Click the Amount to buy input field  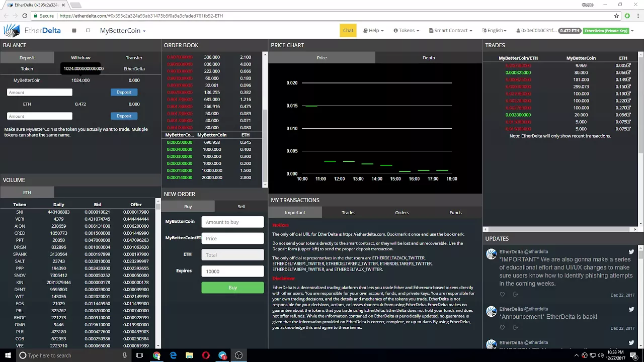click(x=232, y=222)
